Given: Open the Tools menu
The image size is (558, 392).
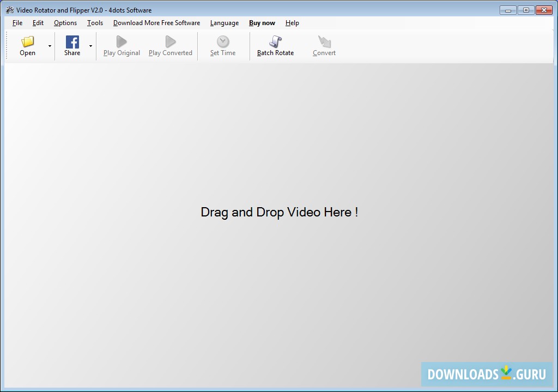Looking at the screenshot, I should click(x=95, y=23).
